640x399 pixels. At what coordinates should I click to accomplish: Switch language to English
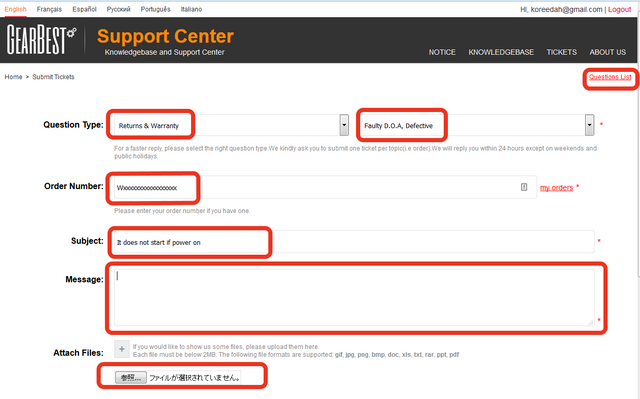click(16, 9)
